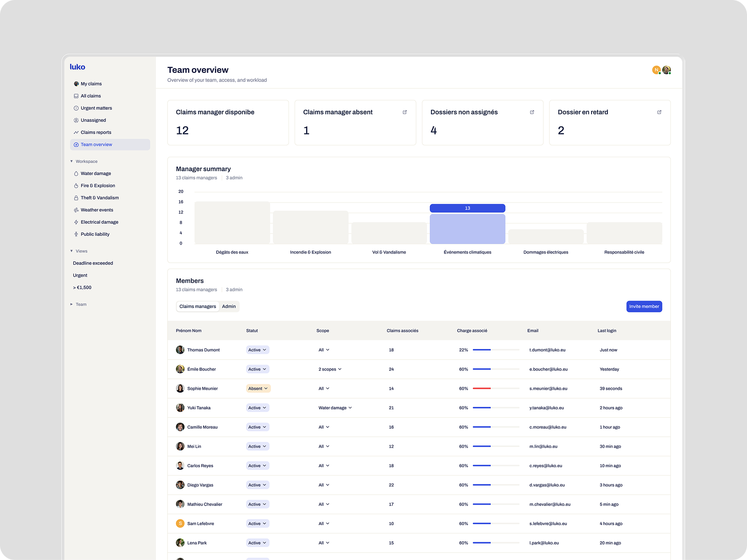Click the Claims reports trend-line icon
The height and width of the screenshot is (560, 747).
click(76, 132)
